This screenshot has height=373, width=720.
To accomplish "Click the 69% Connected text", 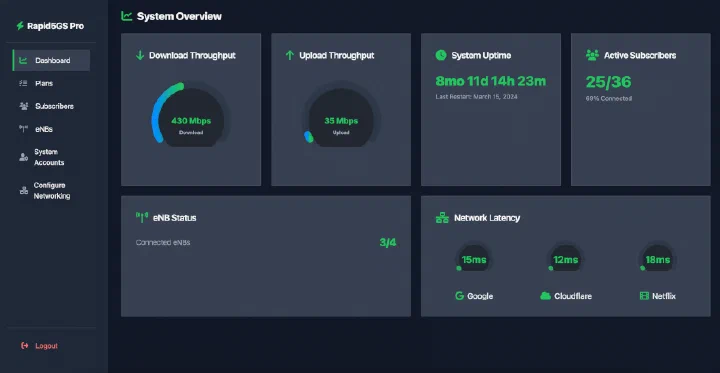I will [608, 98].
